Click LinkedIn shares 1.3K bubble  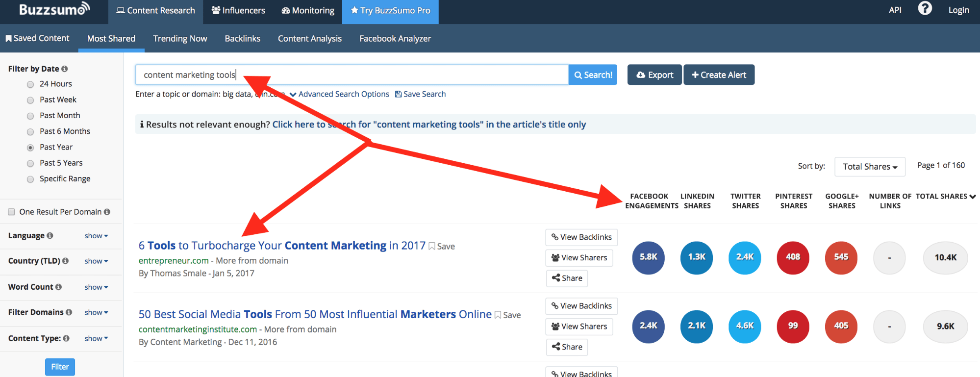pos(697,257)
